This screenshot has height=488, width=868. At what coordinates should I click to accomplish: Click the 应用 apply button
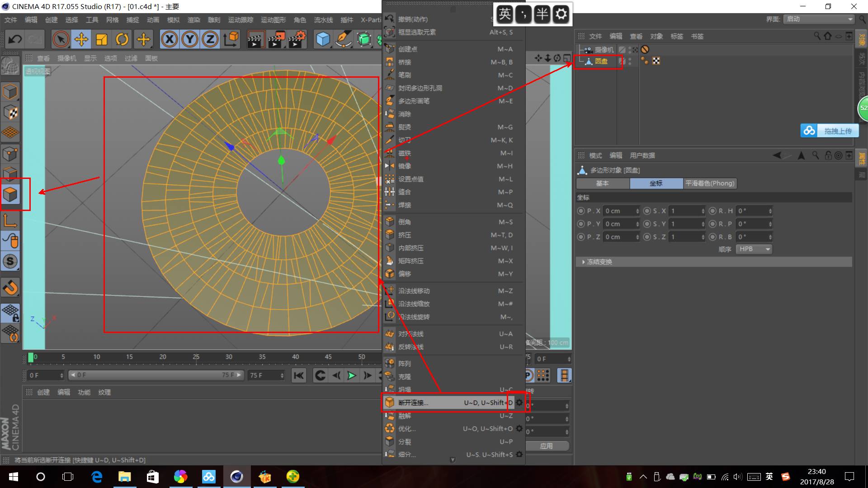tap(546, 446)
